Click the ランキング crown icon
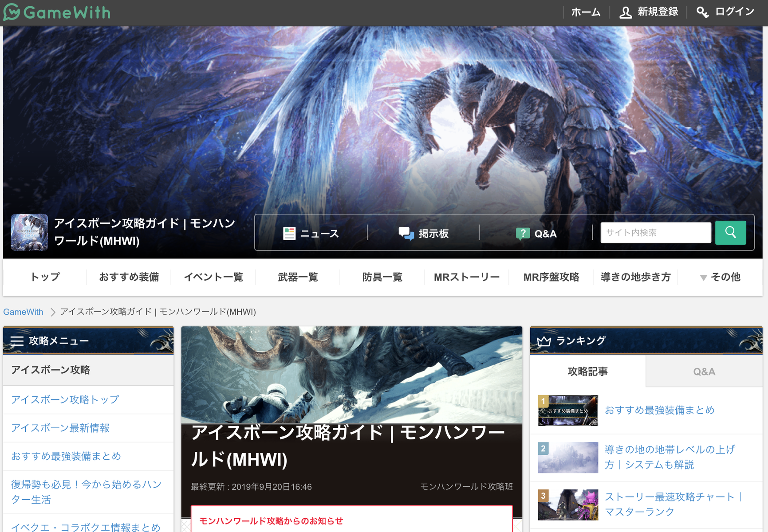Image resolution: width=768 pixels, height=532 pixels. tap(544, 341)
